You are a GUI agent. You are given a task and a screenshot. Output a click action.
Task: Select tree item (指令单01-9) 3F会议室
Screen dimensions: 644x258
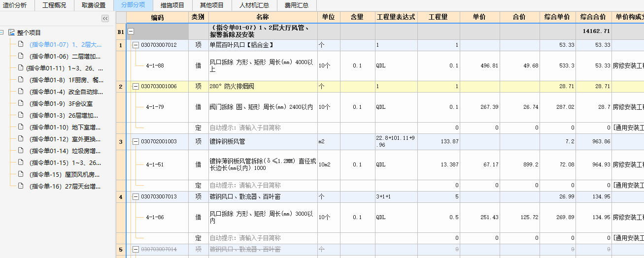click(x=61, y=103)
